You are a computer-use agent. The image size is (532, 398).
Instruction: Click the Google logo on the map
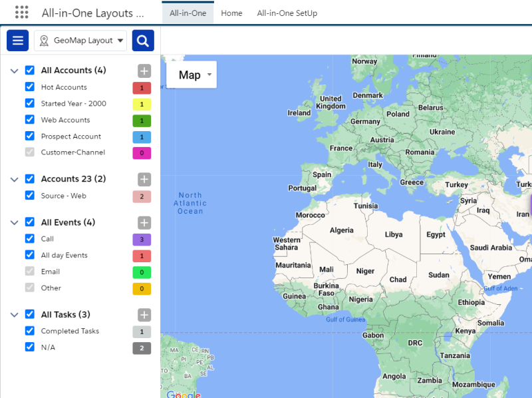[182, 394]
